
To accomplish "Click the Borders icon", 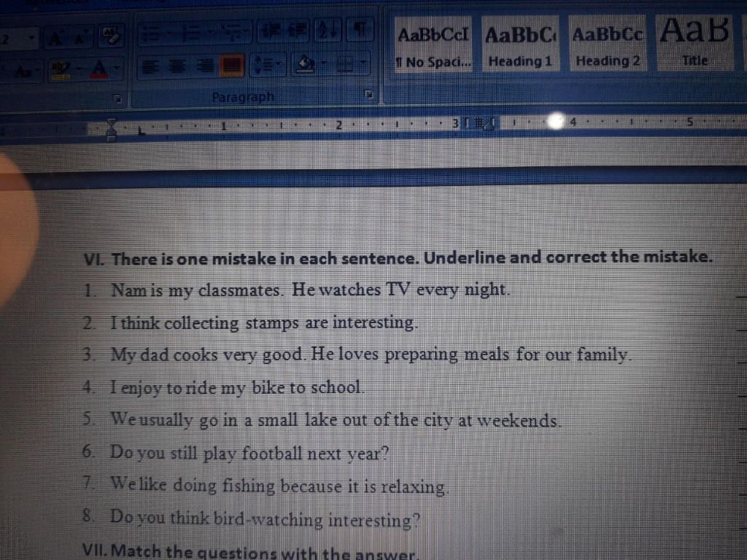I will [346, 63].
